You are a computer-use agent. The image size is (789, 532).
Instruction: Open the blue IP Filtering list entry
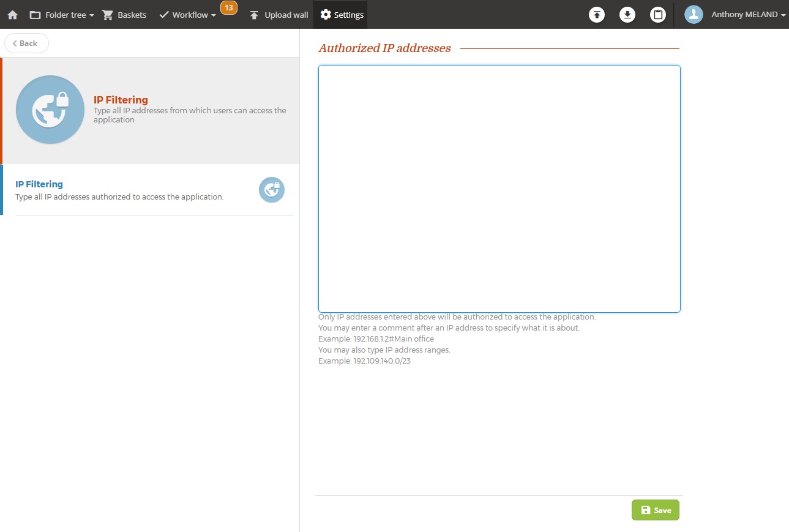click(x=149, y=190)
